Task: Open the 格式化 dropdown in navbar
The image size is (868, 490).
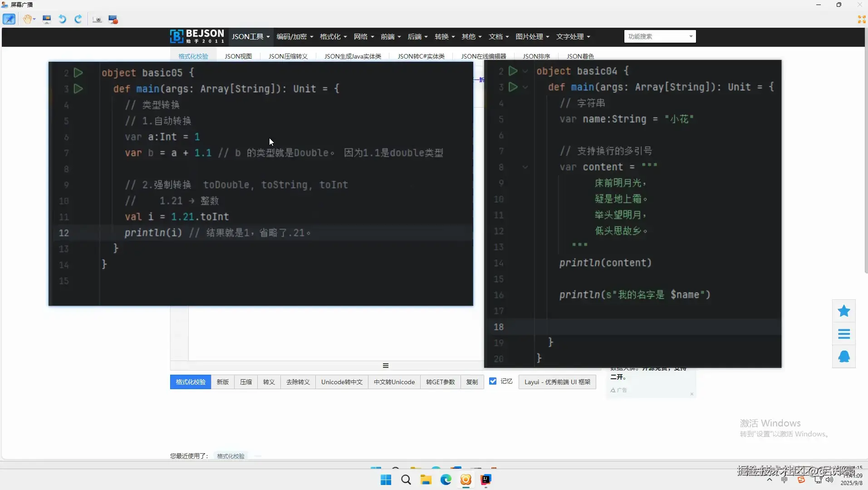Action: (333, 37)
